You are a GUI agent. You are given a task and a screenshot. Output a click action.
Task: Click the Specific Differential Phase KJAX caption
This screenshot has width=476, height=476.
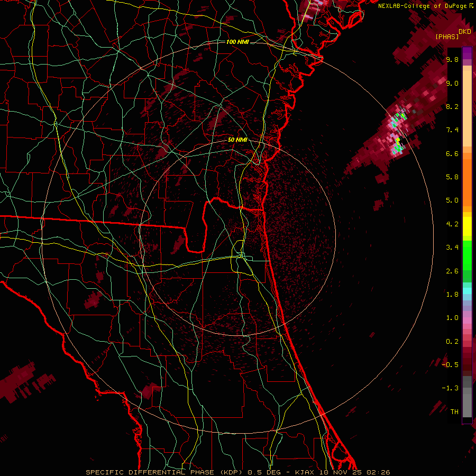coord(237,472)
